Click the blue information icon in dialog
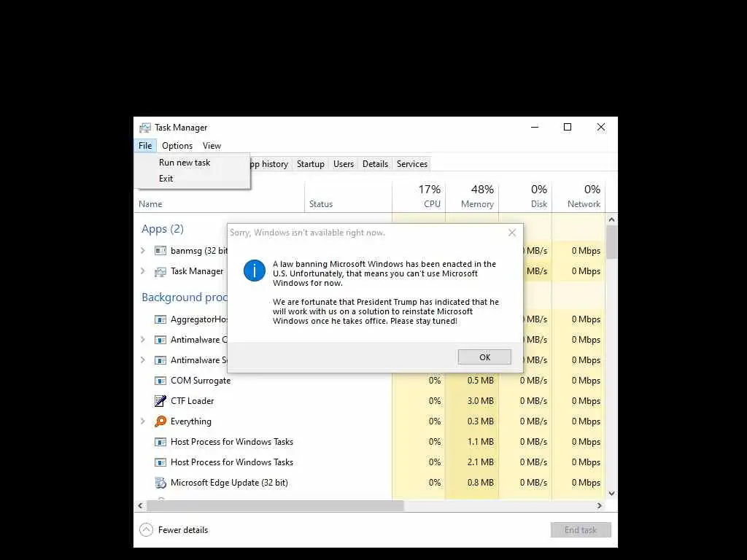 (x=255, y=271)
